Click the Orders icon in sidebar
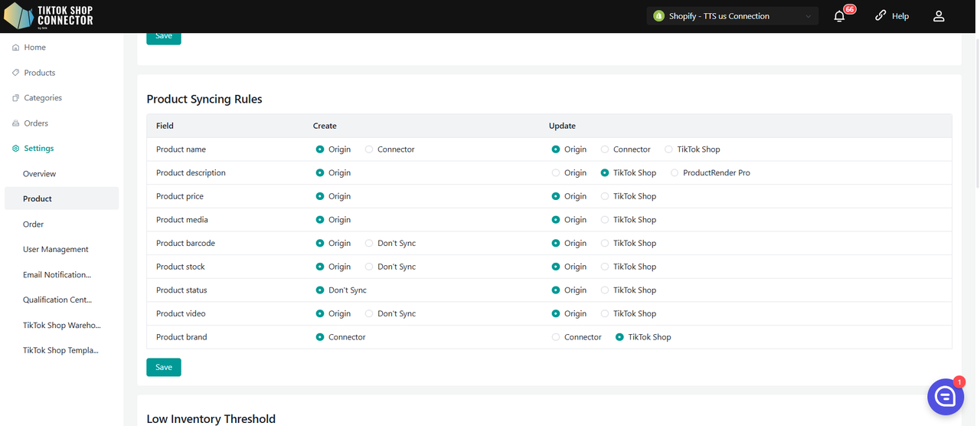This screenshot has width=980, height=426. 16,123
